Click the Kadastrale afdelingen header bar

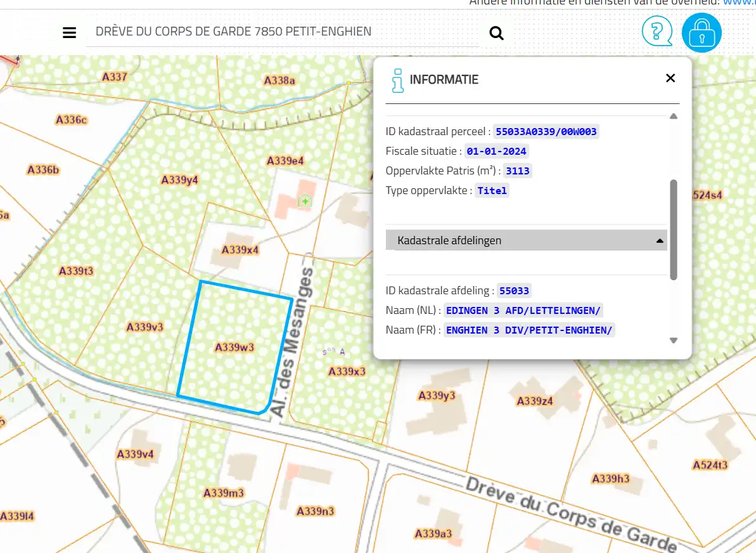(526, 240)
